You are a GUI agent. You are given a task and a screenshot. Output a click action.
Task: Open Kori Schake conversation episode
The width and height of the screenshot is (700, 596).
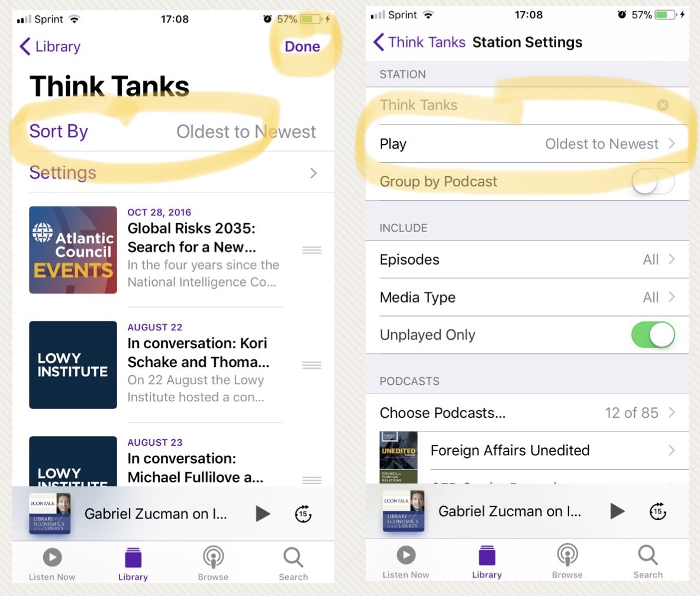(x=198, y=353)
